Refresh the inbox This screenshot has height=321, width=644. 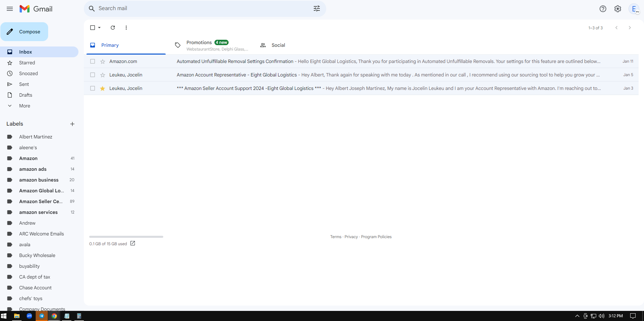(113, 28)
